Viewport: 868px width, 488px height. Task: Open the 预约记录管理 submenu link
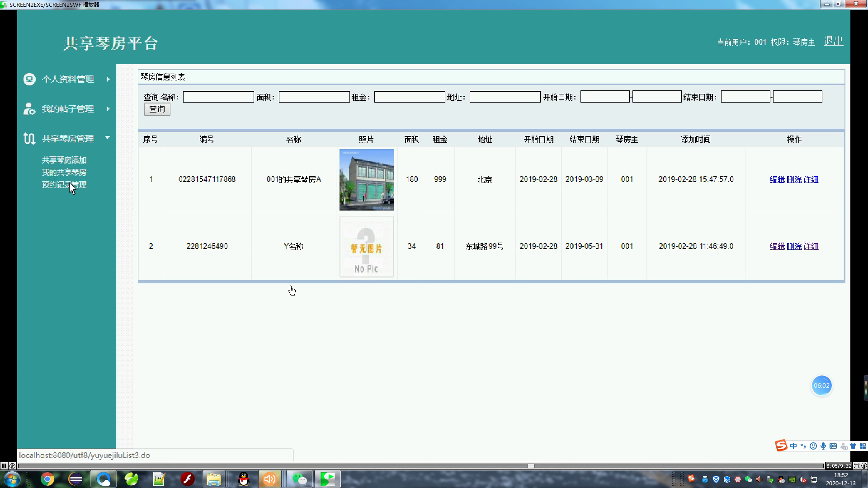64,184
